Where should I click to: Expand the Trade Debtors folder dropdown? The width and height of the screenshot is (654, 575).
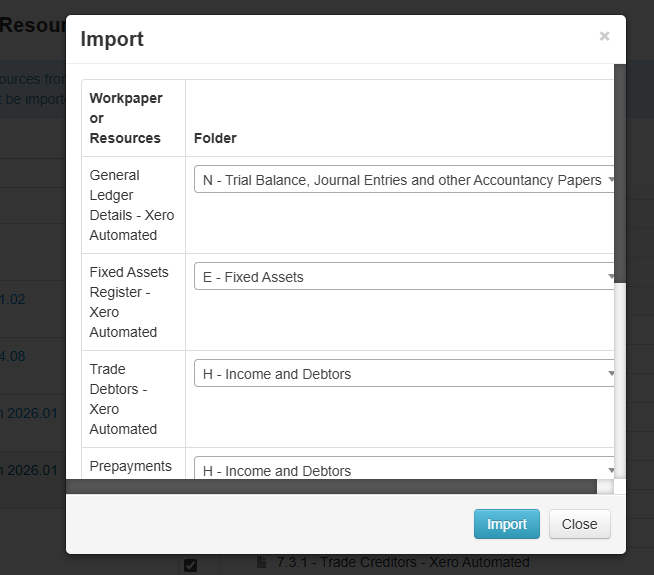pyautogui.click(x=402, y=374)
